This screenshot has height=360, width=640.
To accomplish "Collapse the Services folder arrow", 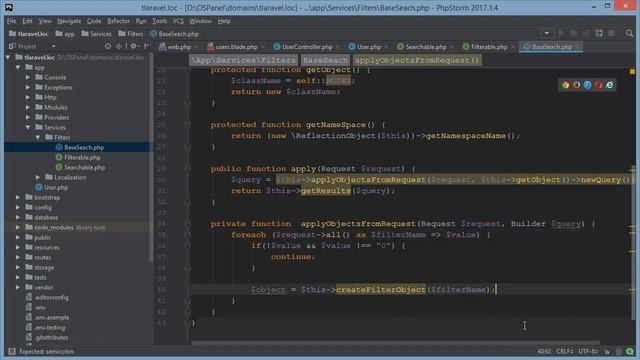I will click(28, 127).
